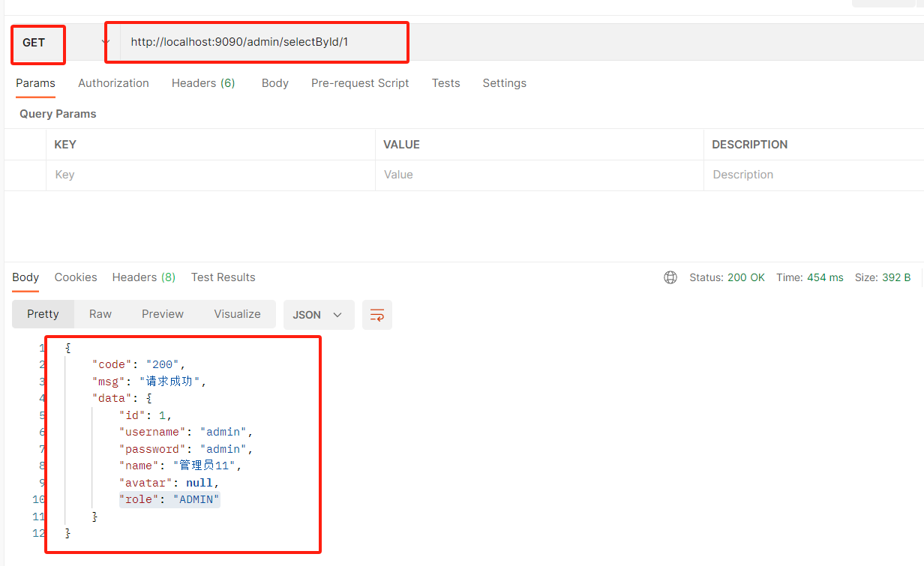Click the VALUE column header
This screenshot has height=566, width=924.
point(401,145)
